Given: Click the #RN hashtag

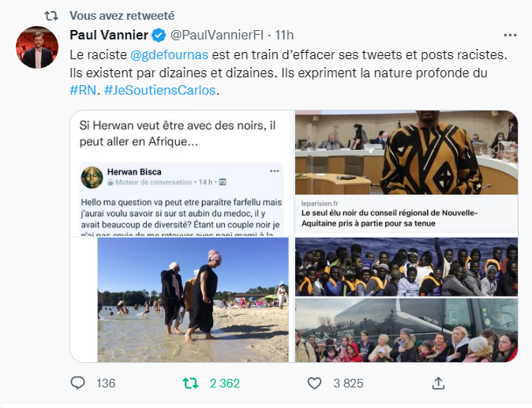Looking at the screenshot, I should (x=83, y=90).
